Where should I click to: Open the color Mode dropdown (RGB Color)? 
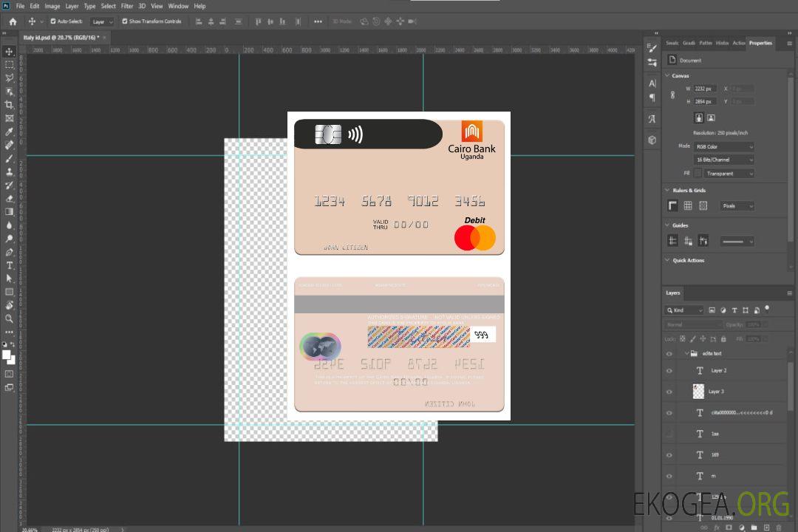(x=723, y=147)
